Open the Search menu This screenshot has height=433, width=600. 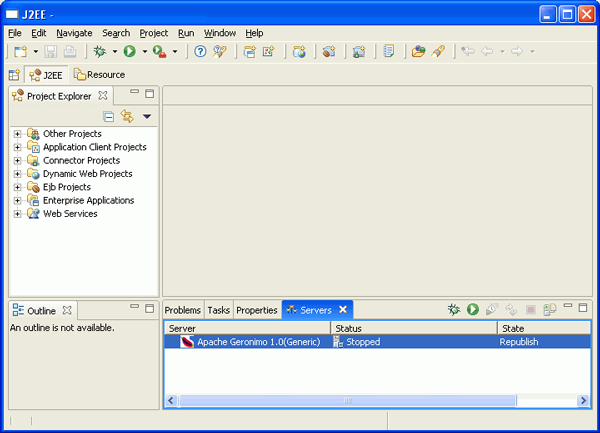[x=116, y=33]
